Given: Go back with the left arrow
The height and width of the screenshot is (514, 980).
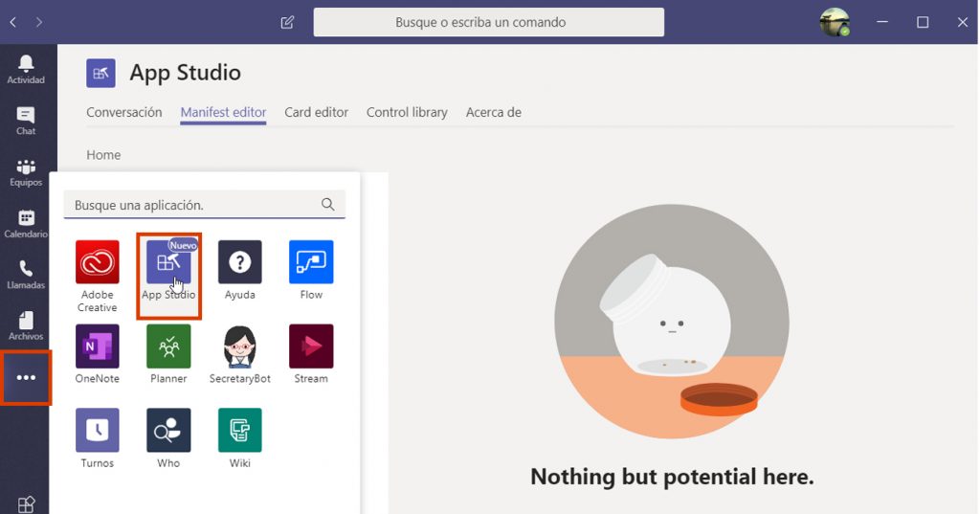Looking at the screenshot, I should point(13,23).
